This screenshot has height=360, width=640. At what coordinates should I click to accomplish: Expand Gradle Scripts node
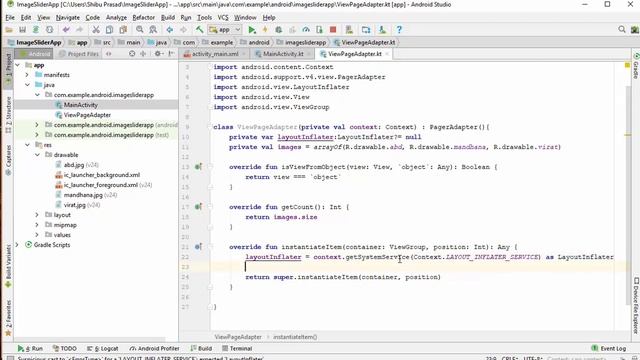pyautogui.click(x=18, y=245)
